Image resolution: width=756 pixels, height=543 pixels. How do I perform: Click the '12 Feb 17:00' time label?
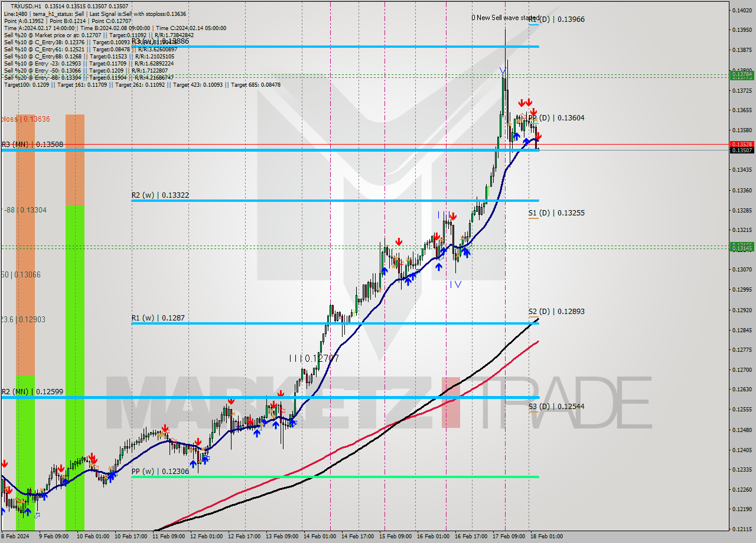pyautogui.click(x=244, y=537)
